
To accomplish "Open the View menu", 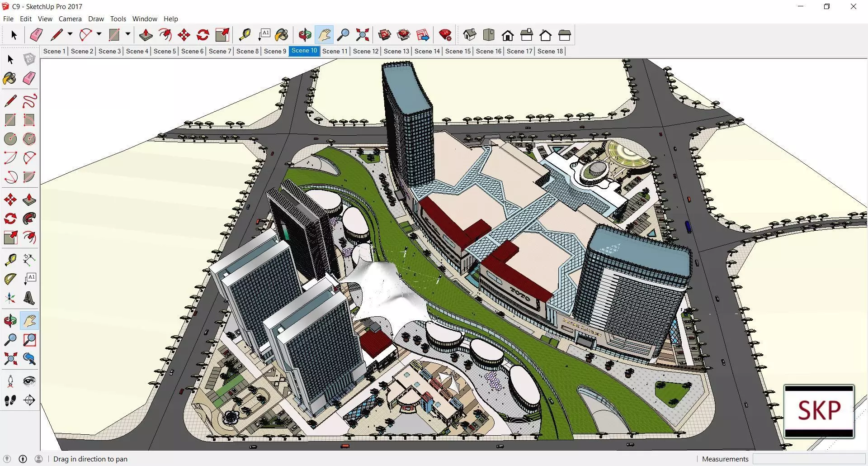I will pyautogui.click(x=45, y=19).
